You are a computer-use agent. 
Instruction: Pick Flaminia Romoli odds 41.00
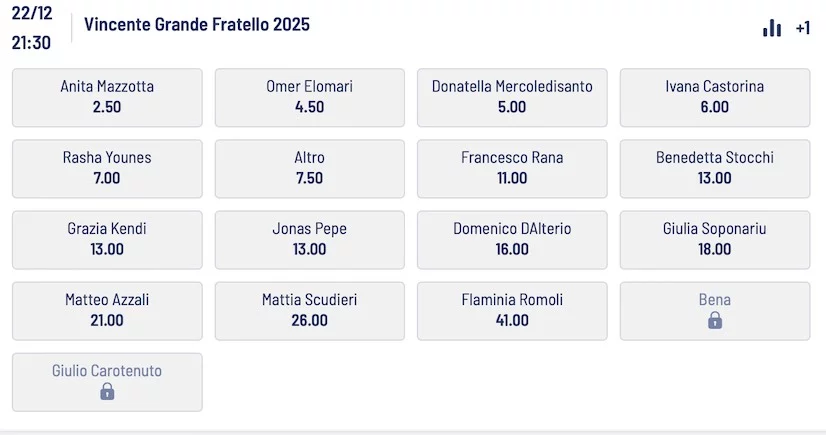click(x=512, y=310)
